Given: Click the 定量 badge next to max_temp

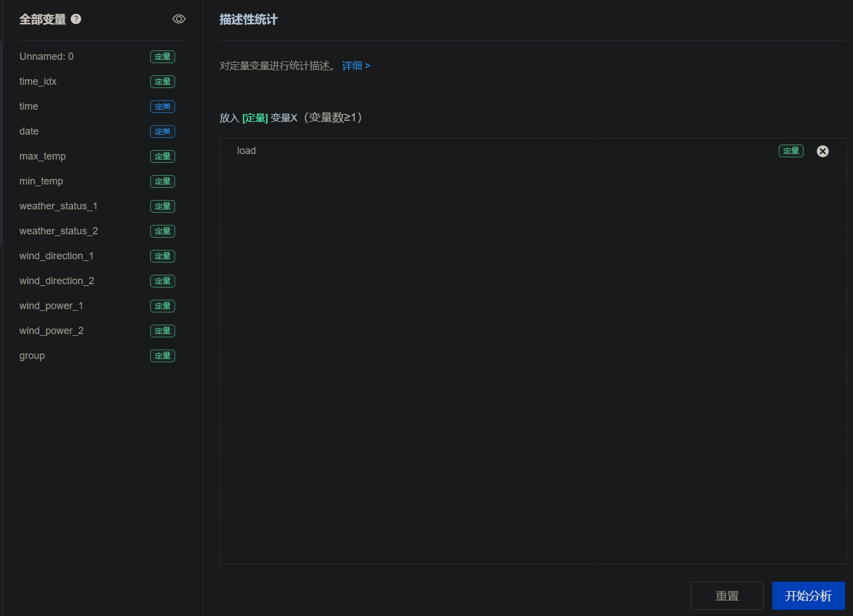Looking at the screenshot, I should pos(162,156).
